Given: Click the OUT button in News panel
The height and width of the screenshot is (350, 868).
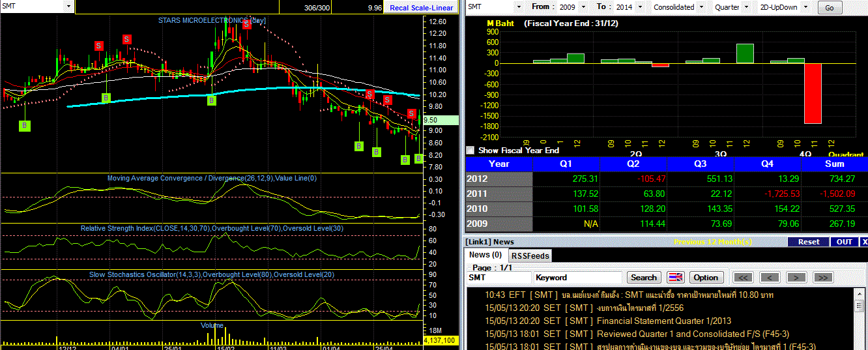Looking at the screenshot, I should pyautogui.click(x=844, y=242).
